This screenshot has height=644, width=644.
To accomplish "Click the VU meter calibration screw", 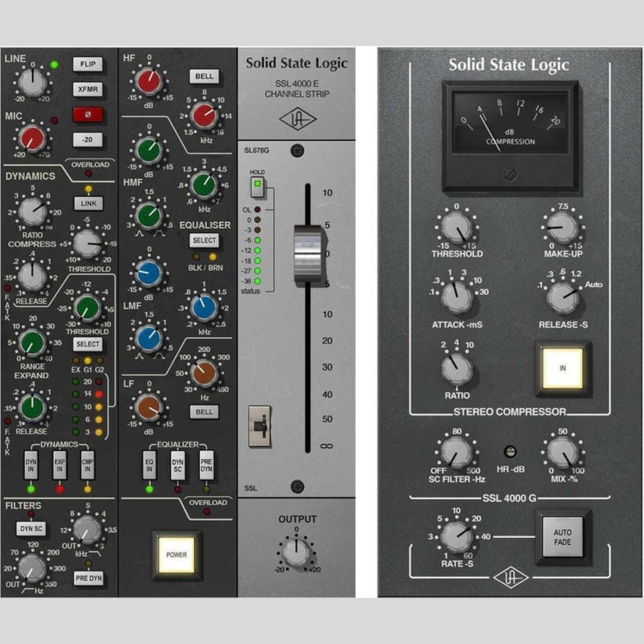I will coord(510,174).
